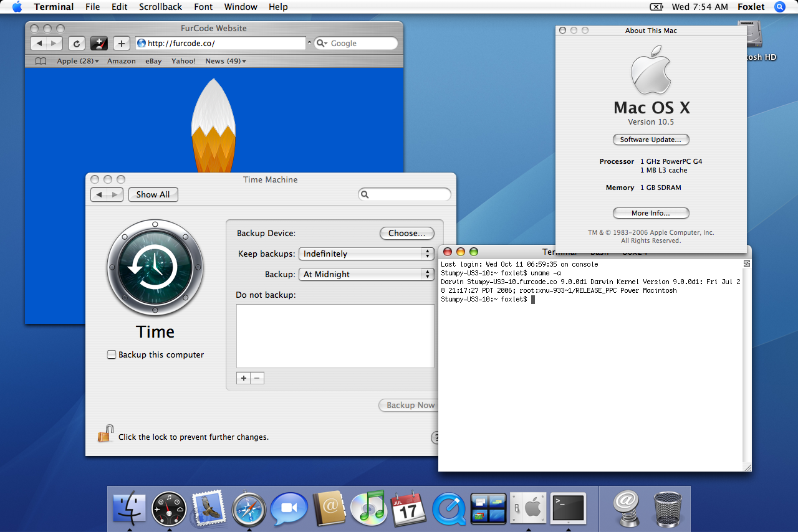
Task: Open Address Book in the Dock
Action: pos(329,509)
